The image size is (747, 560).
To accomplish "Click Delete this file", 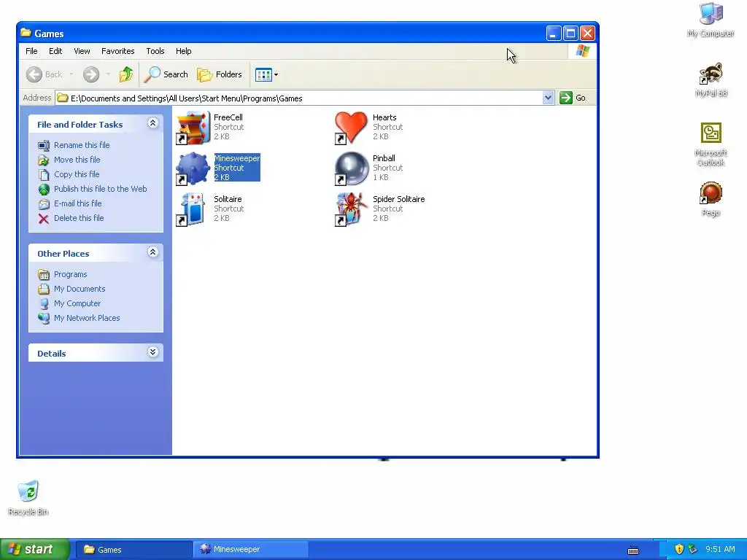I will pos(79,218).
